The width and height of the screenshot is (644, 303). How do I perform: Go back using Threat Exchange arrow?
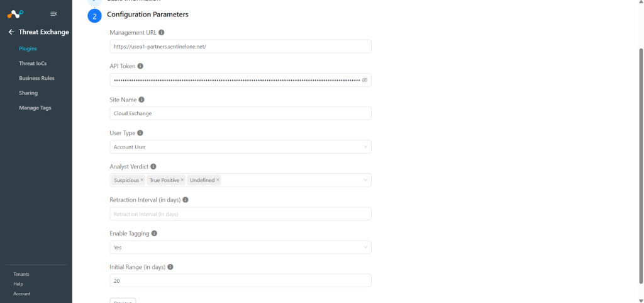click(x=11, y=32)
